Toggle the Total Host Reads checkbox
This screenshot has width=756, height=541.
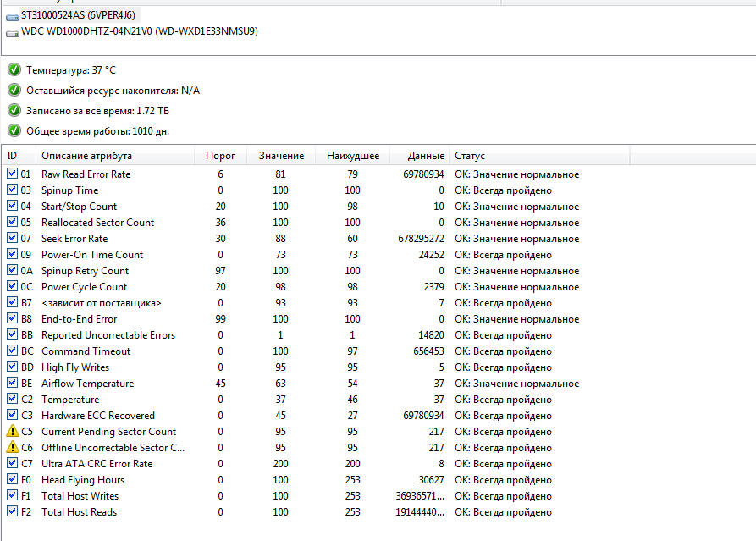[12, 512]
